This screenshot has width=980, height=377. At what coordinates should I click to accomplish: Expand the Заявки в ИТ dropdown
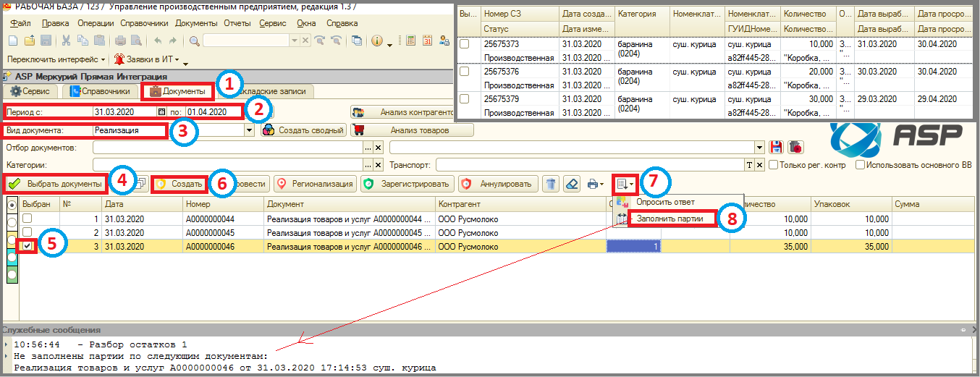177,59
